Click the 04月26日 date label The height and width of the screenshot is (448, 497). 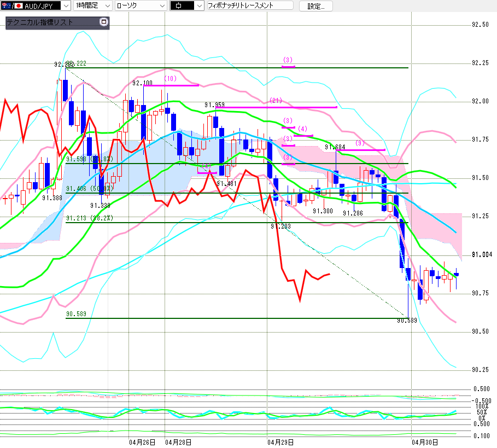[142, 443]
